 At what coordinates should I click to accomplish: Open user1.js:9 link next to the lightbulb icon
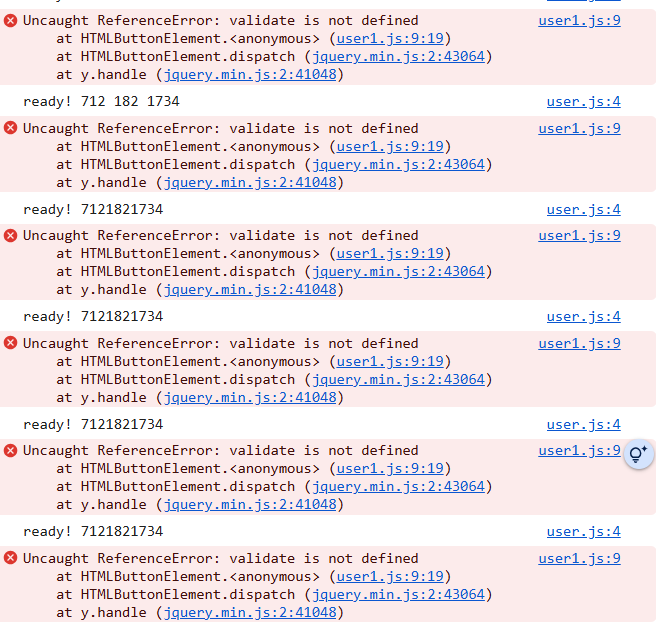(x=579, y=450)
